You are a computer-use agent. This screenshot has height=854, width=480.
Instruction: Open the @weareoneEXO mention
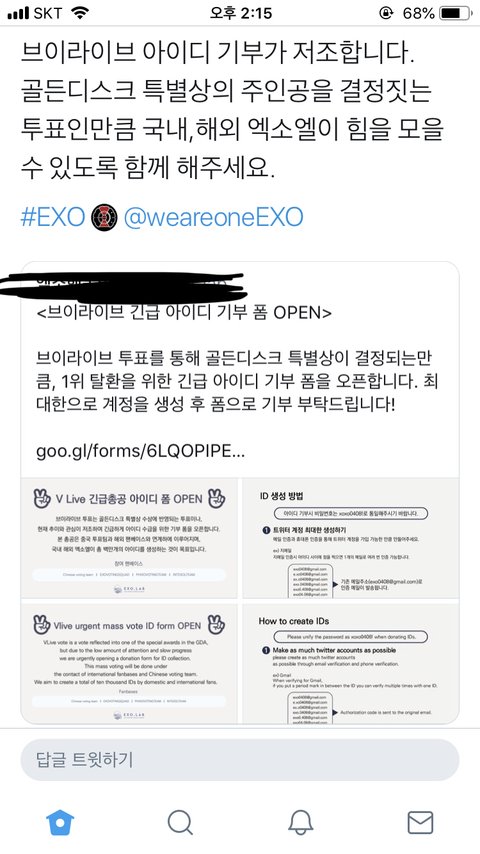[214, 217]
